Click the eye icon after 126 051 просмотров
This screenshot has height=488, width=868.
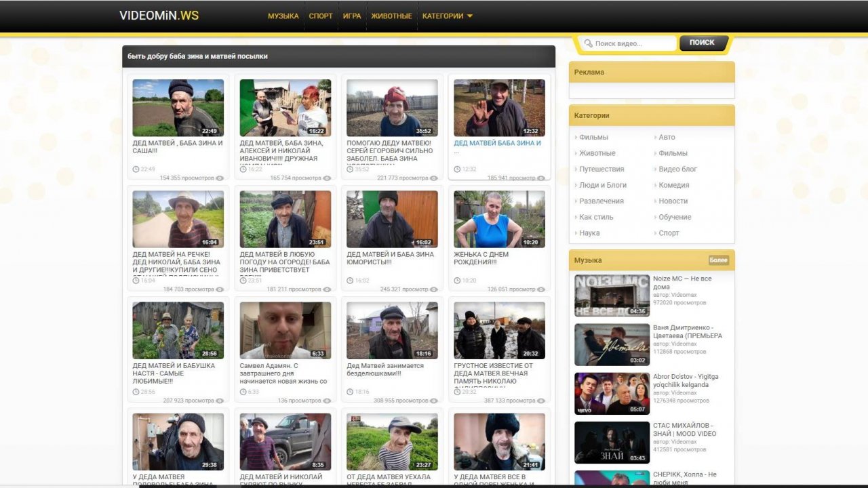pyautogui.click(x=541, y=289)
